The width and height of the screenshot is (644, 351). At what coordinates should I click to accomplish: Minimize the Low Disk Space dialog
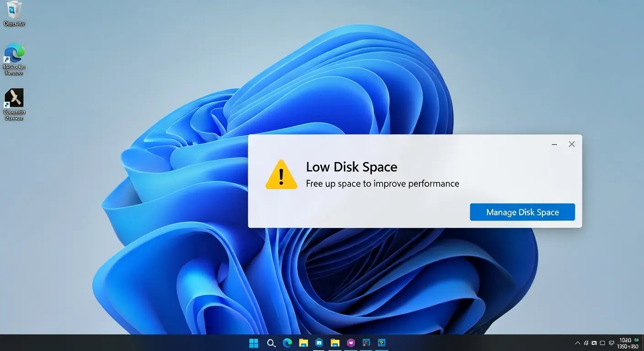click(x=554, y=144)
